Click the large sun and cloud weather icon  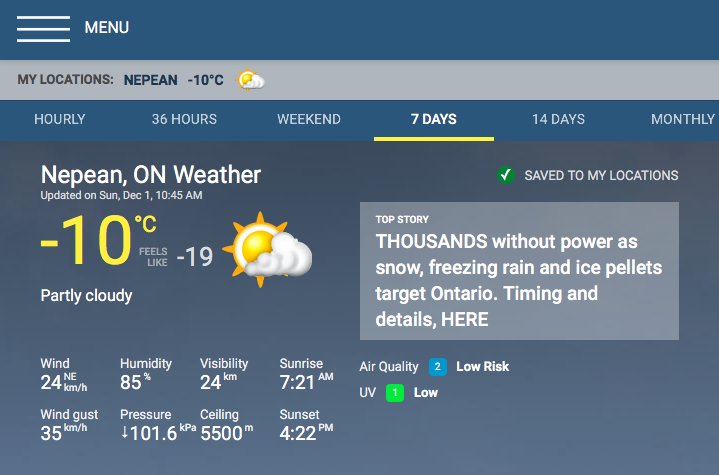(x=267, y=250)
